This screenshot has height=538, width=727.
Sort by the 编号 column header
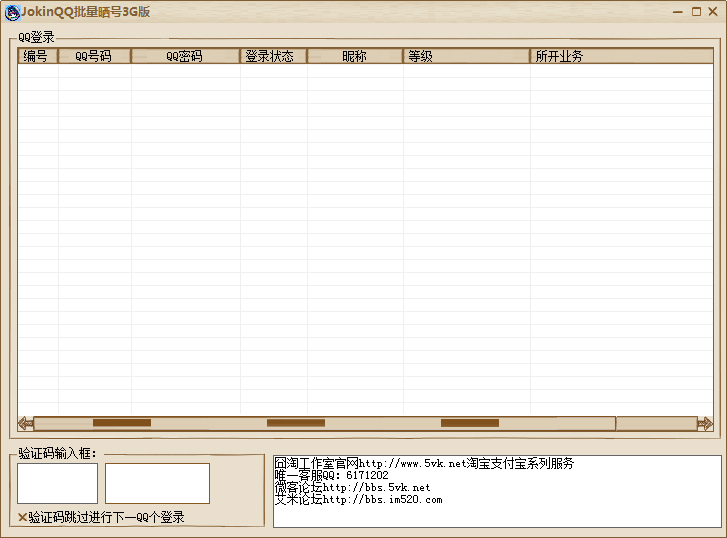point(37,56)
